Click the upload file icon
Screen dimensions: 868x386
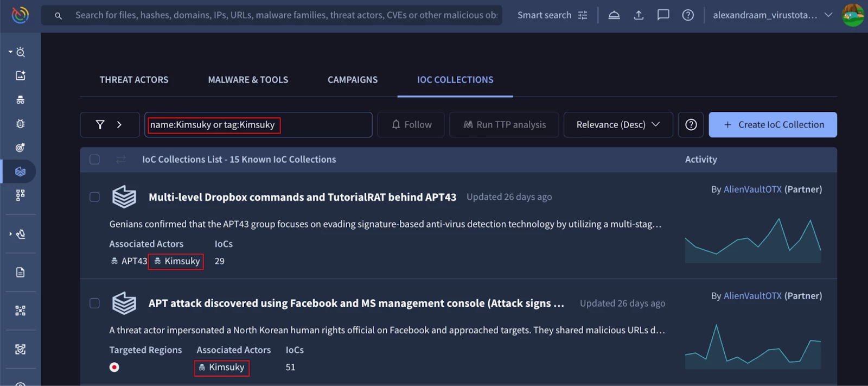pos(639,15)
